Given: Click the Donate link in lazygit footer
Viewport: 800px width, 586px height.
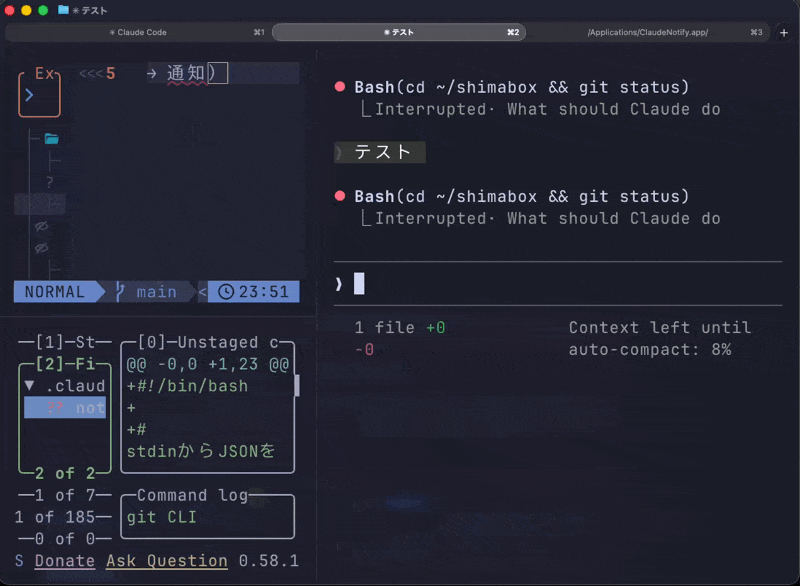Looking at the screenshot, I should pos(65,561).
